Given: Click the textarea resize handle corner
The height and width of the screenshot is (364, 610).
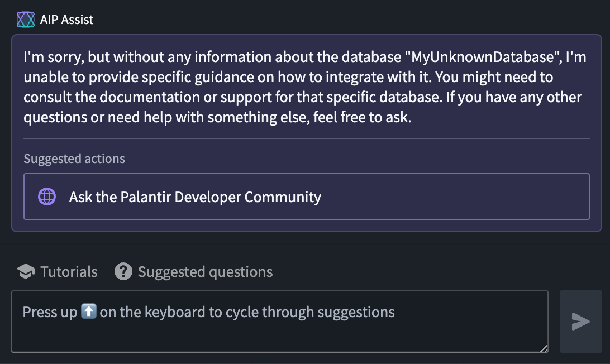Looking at the screenshot, I should pos(544,348).
